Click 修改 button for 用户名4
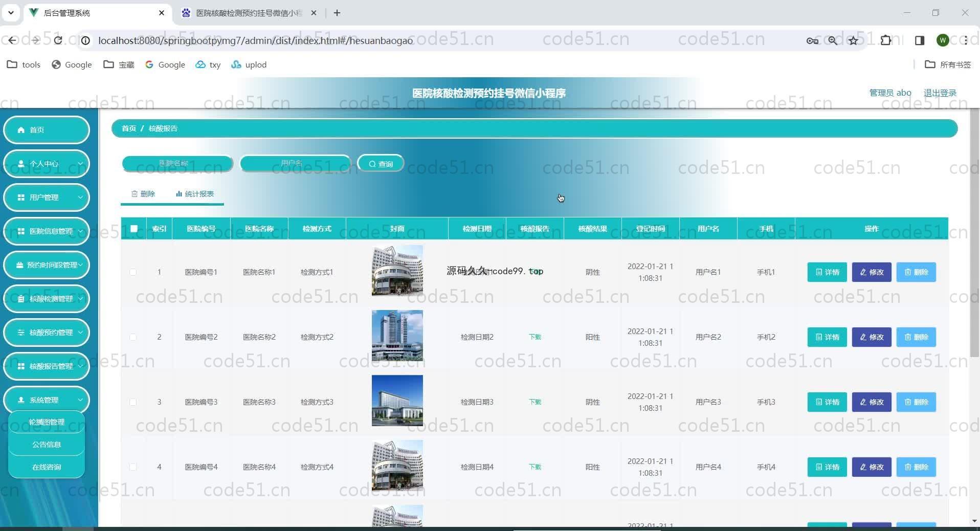Viewport: 980px width, 531px height. coord(872,467)
